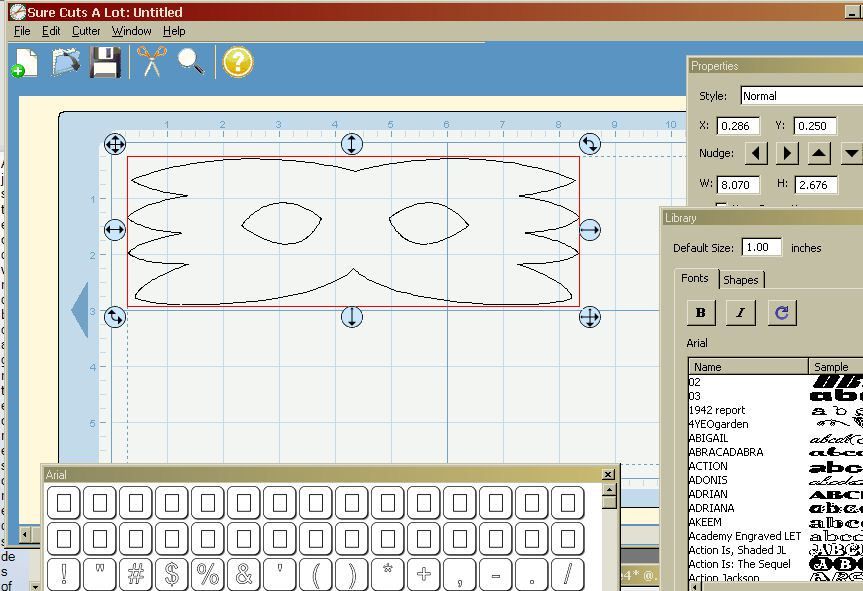Image resolution: width=863 pixels, height=591 pixels.
Task: Click the H height field
Action: click(816, 185)
